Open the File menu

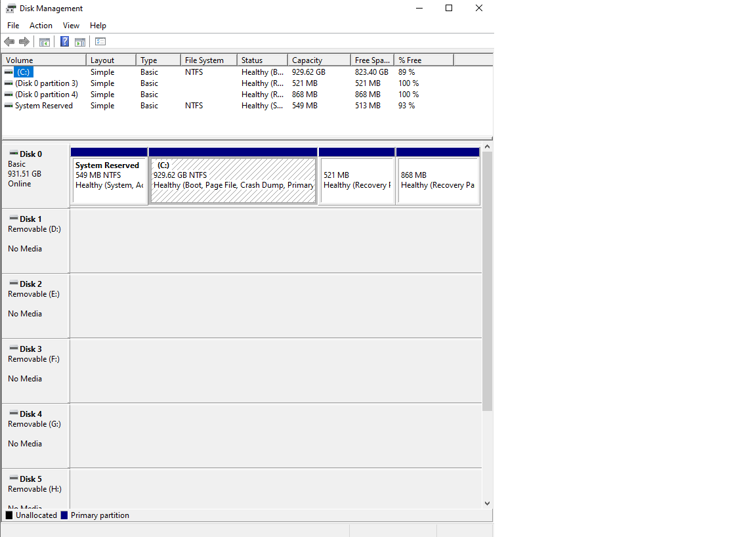[13, 26]
